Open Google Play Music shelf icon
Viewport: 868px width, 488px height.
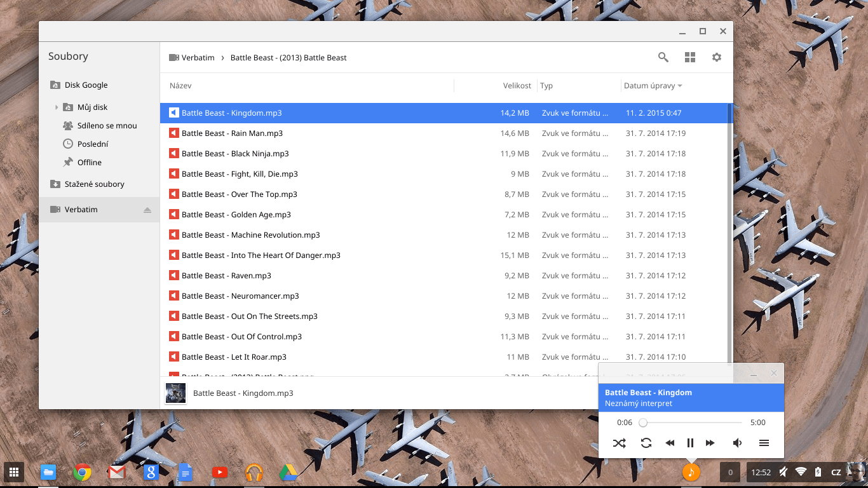tap(254, 472)
